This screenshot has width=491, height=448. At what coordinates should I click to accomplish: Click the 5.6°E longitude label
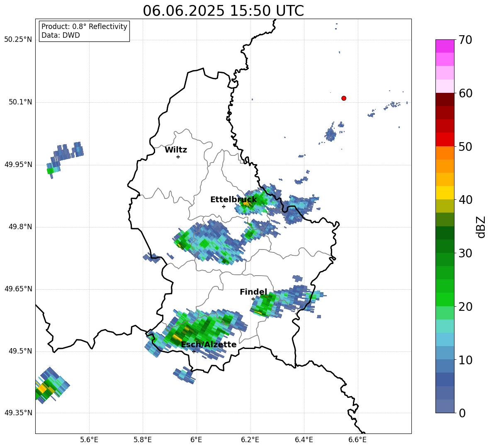coord(89,440)
